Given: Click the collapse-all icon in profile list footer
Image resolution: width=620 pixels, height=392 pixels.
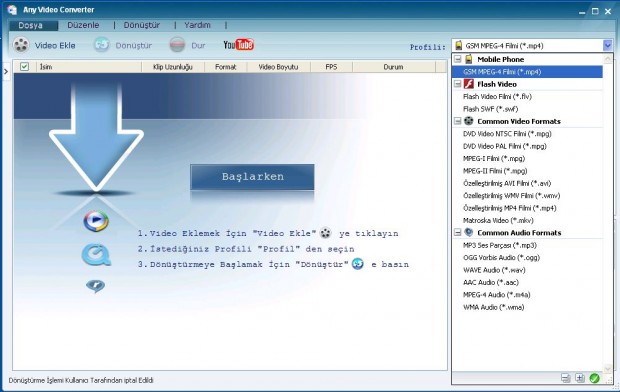Looking at the screenshot, I should click(565, 378).
